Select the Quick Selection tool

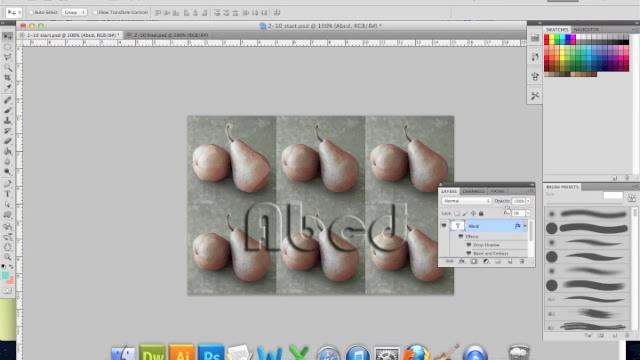click(x=7, y=67)
